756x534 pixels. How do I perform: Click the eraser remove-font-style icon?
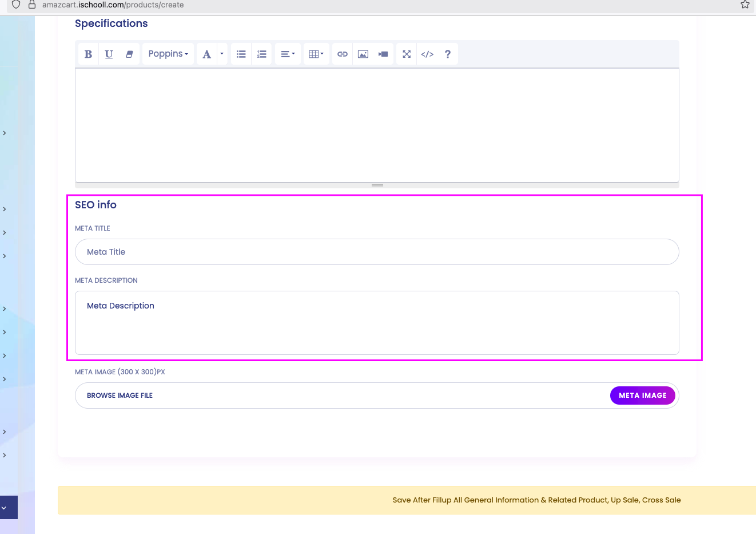coord(129,54)
